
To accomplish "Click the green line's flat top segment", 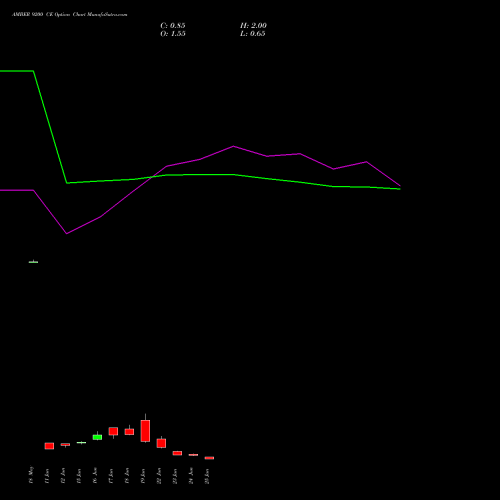I will [17, 71].
